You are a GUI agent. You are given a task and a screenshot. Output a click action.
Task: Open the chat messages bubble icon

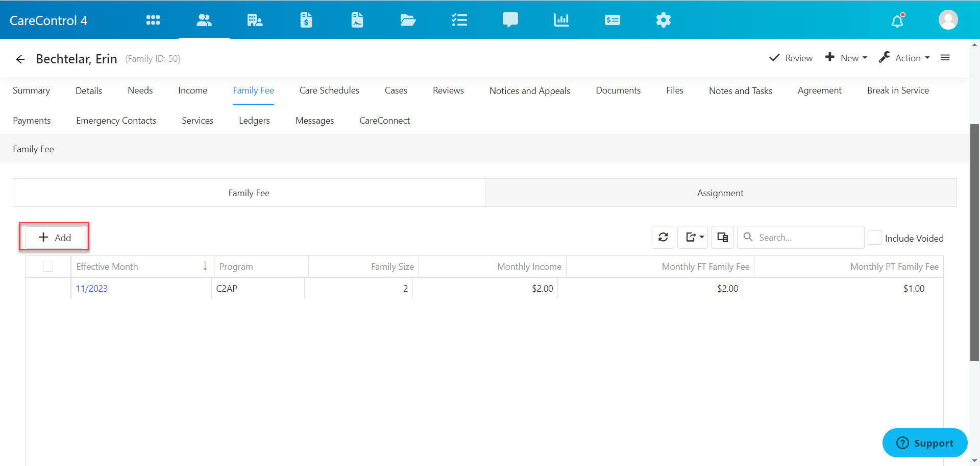[510, 20]
